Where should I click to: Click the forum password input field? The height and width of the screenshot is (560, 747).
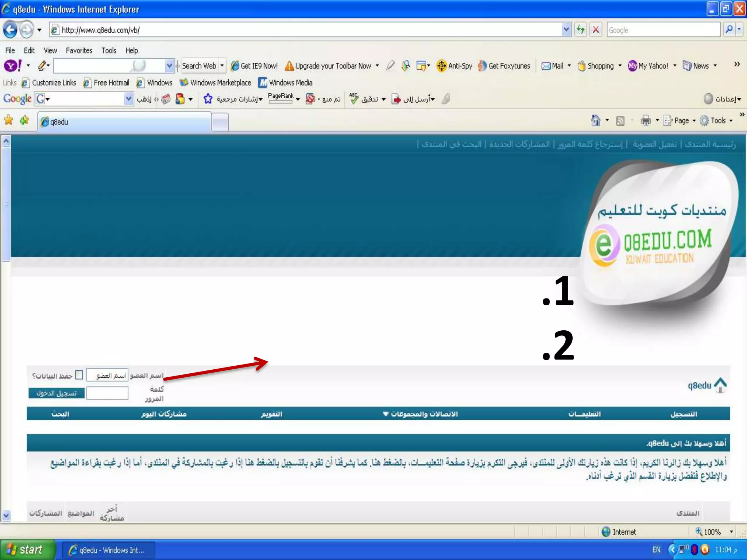point(107,393)
